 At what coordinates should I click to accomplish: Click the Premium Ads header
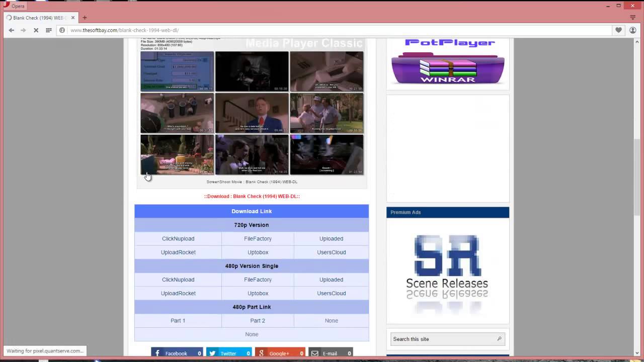[448, 212]
